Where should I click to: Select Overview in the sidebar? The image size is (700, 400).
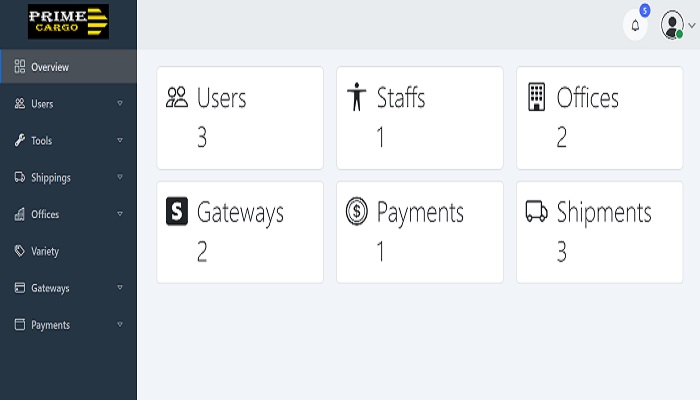coord(50,67)
